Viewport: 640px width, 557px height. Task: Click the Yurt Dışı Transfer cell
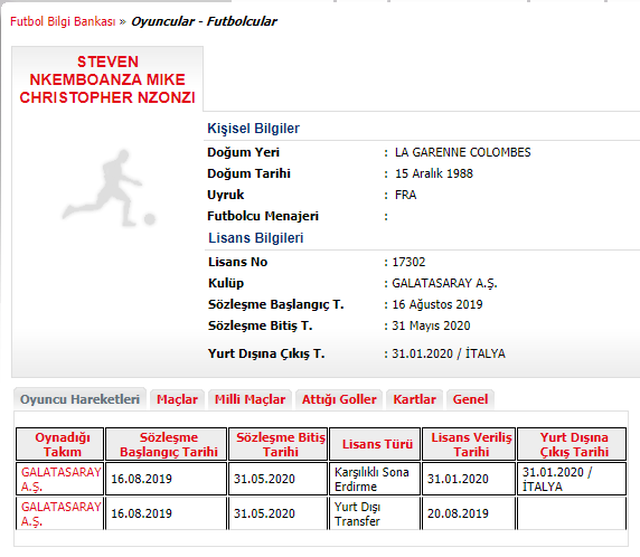click(375, 514)
